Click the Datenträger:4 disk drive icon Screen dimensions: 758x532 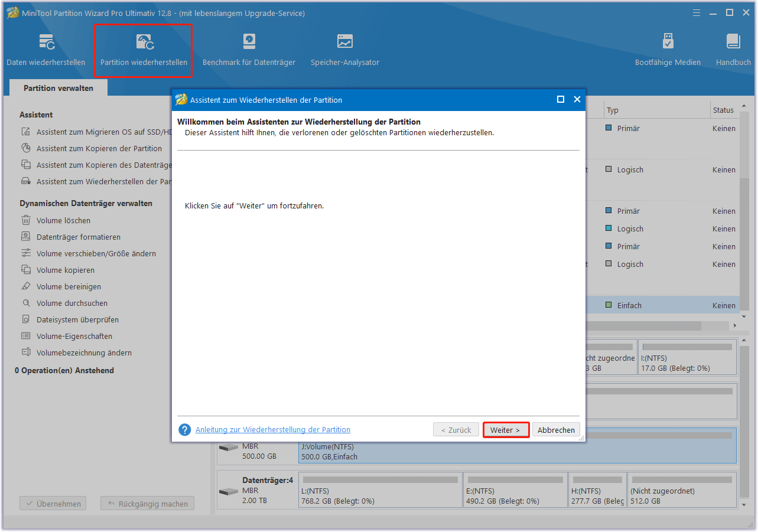[229, 491]
